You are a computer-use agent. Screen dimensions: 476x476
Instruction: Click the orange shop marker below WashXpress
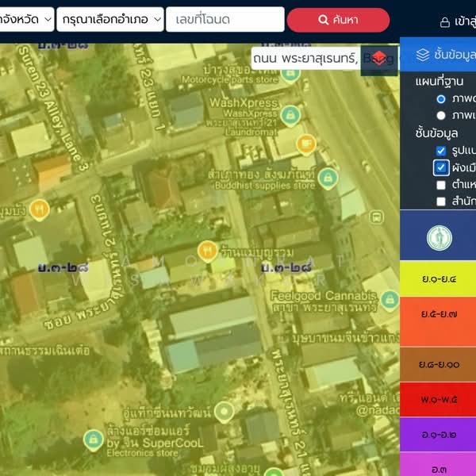coord(305,144)
